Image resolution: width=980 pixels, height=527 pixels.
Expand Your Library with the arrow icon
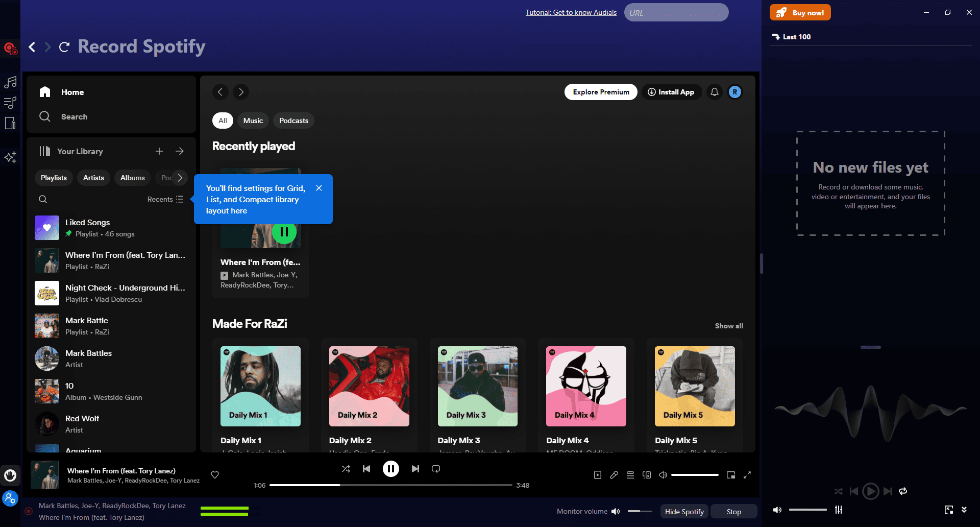tap(180, 151)
